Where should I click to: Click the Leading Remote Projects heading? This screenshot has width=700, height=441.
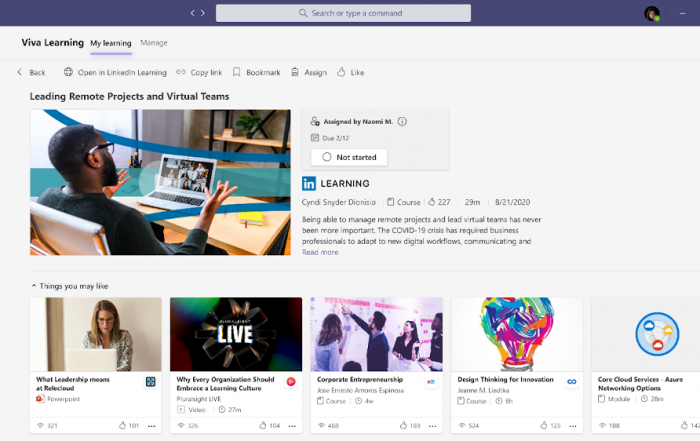click(129, 96)
